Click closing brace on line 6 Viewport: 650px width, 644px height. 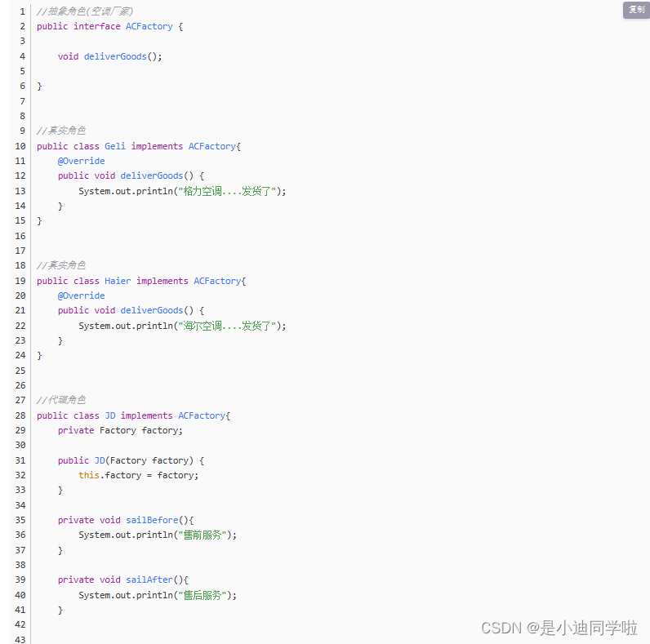point(39,87)
